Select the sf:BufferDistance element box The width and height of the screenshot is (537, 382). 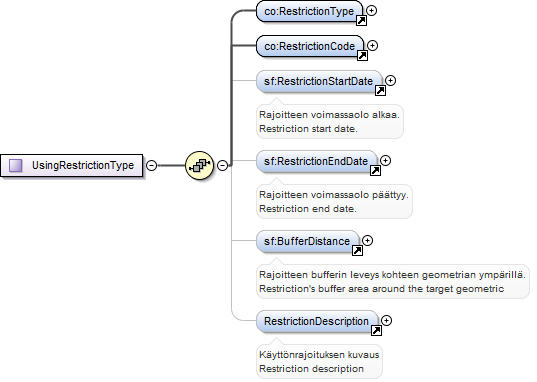coord(308,241)
